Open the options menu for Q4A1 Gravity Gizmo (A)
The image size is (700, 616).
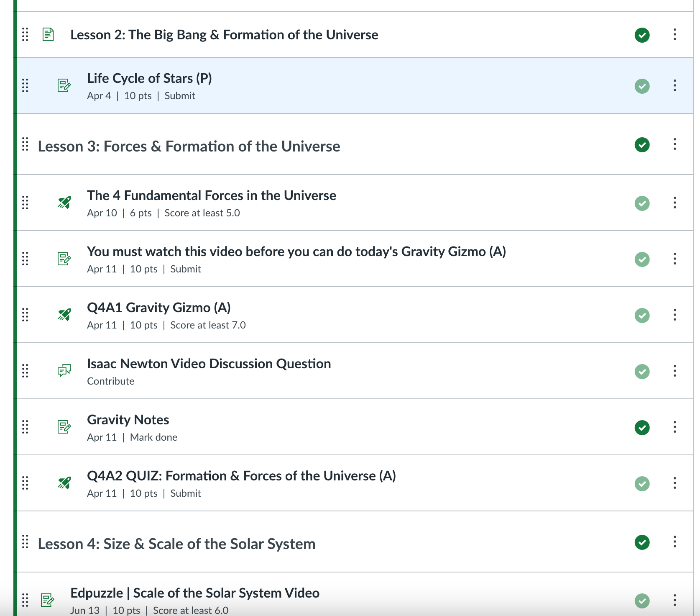tap(674, 315)
